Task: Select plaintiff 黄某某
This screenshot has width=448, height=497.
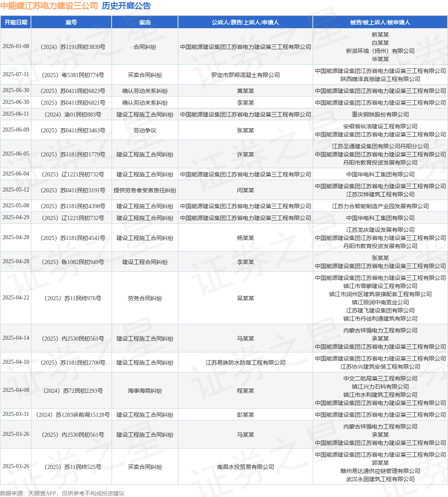Action: (x=246, y=91)
